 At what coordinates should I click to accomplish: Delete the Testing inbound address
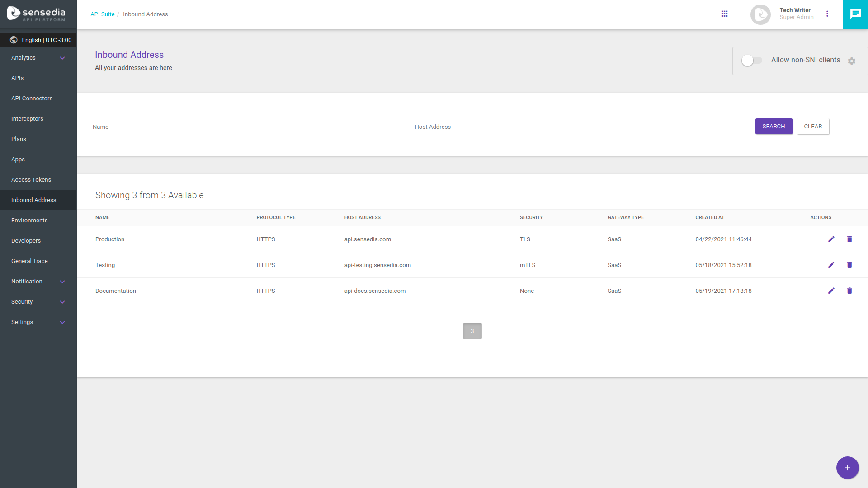[849, 265]
